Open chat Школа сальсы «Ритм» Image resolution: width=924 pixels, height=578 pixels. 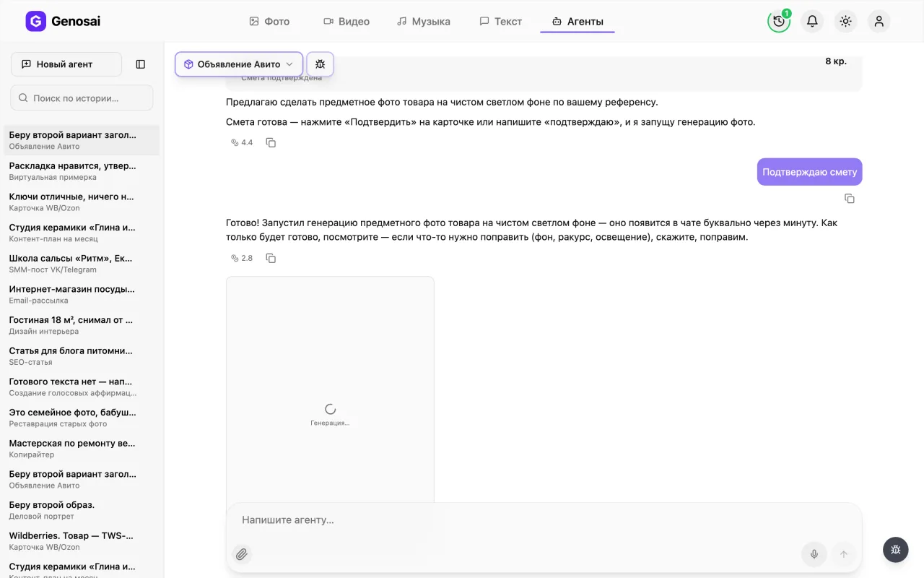tap(82, 264)
